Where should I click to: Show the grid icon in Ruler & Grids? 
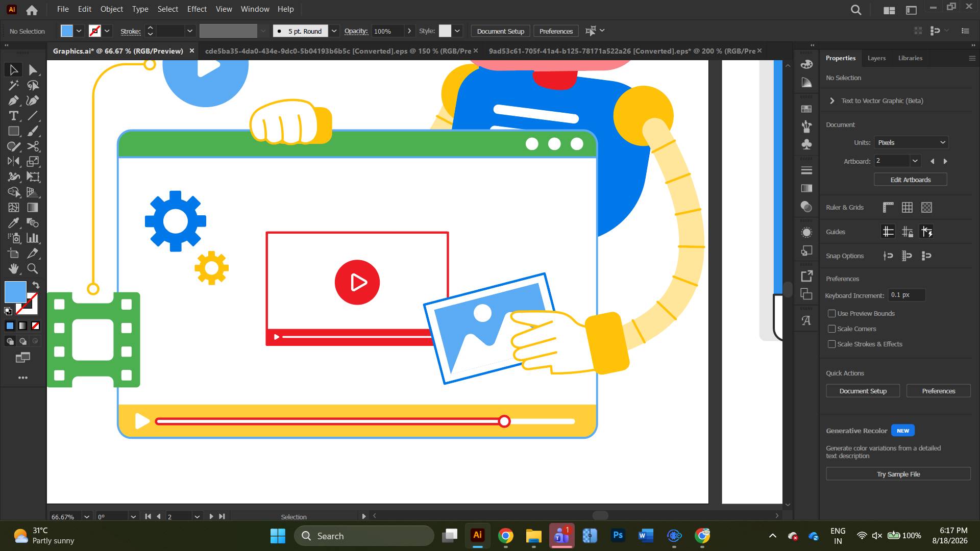[907, 207]
